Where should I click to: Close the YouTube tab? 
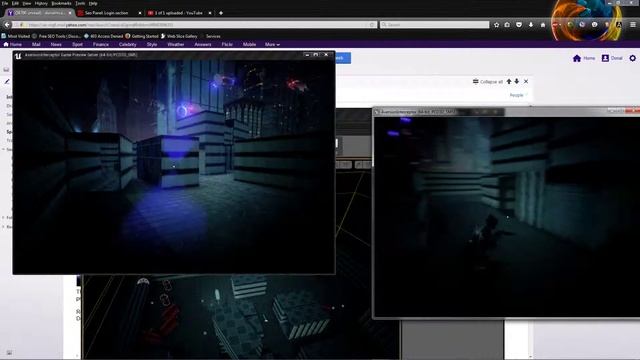click(x=210, y=13)
